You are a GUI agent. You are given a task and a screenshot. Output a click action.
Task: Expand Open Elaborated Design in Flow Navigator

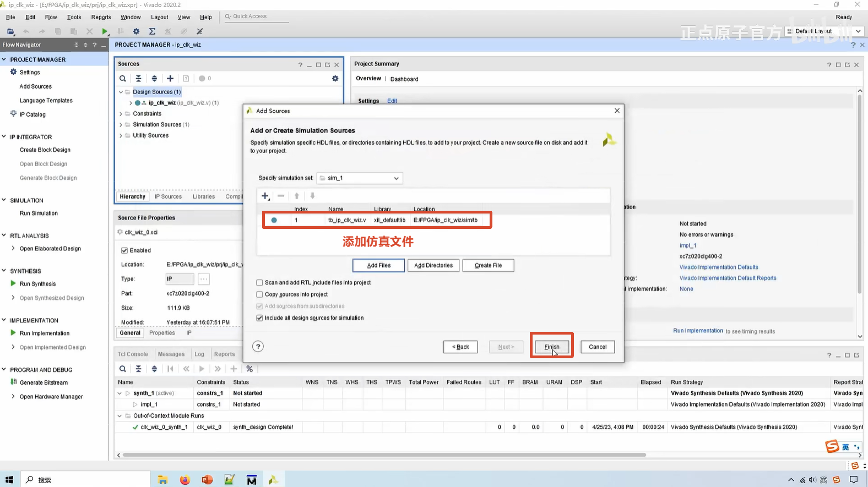(x=13, y=248)
